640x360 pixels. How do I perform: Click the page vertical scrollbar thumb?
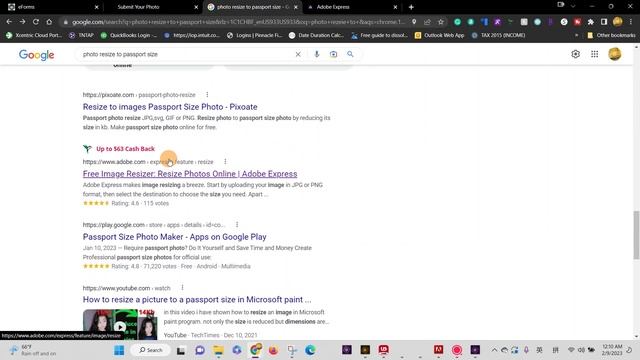pyautogui.click(x=636, y=235)
